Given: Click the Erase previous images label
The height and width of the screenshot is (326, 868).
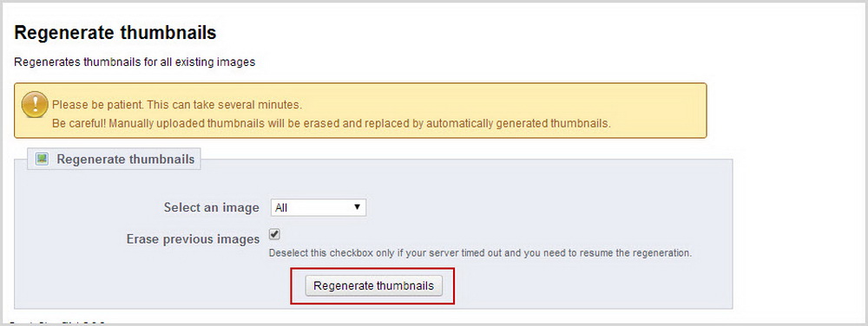Looking at the screenshot, I should (194, 239).
